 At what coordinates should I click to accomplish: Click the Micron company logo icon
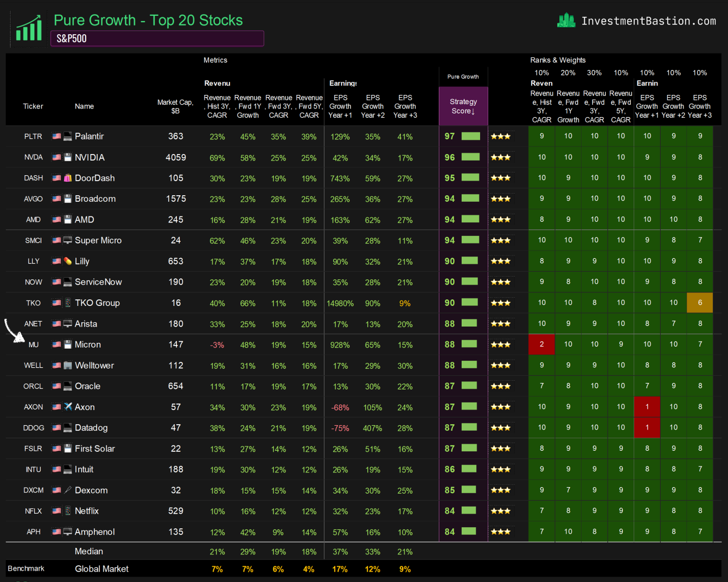(x=68, y=344)
